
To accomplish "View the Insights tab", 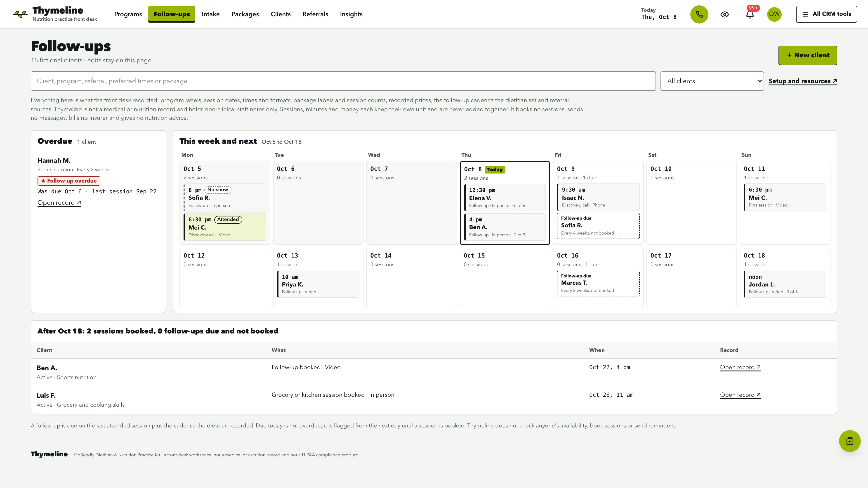I will [x=351, y=14].
